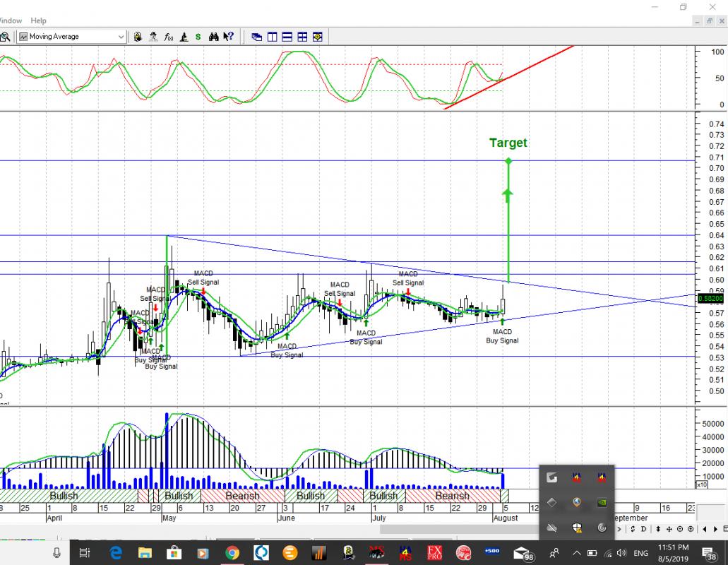Switch to Google Chrome on the taskbar
The height and width of the screenshot is (565, 728).
pos(232,552)
